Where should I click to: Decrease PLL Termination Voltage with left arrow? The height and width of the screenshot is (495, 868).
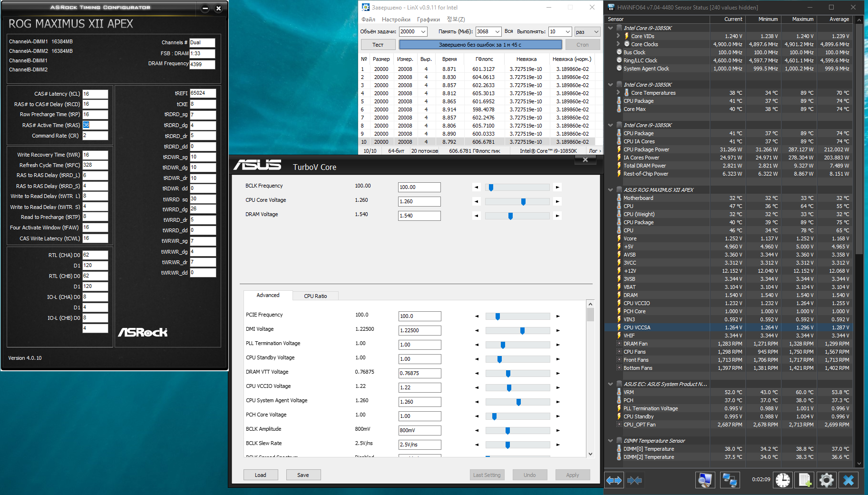pyautogui.click(x=477, y=345)
